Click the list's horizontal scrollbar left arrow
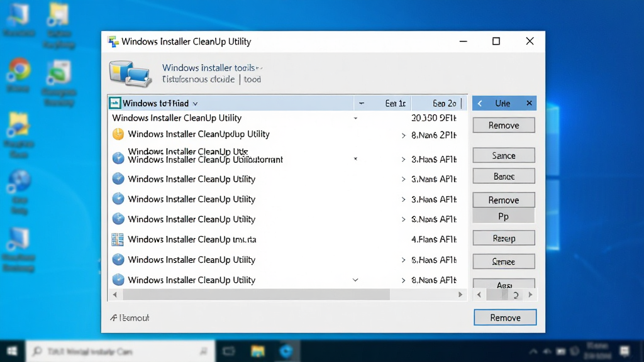The height and width of the screenshot is (362, 644). pyautogui.click(x=115, y=295)
